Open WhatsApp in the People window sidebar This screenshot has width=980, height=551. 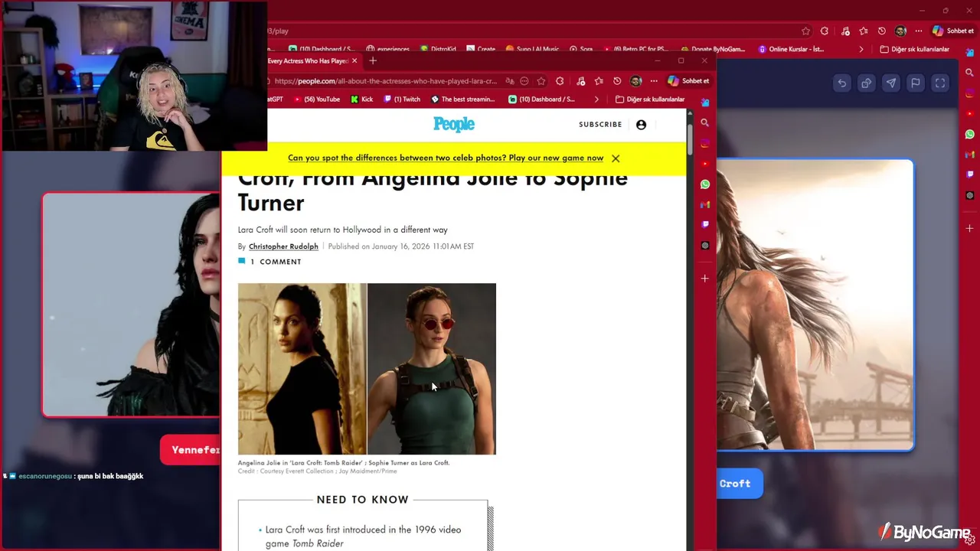(x=705, y=184)
